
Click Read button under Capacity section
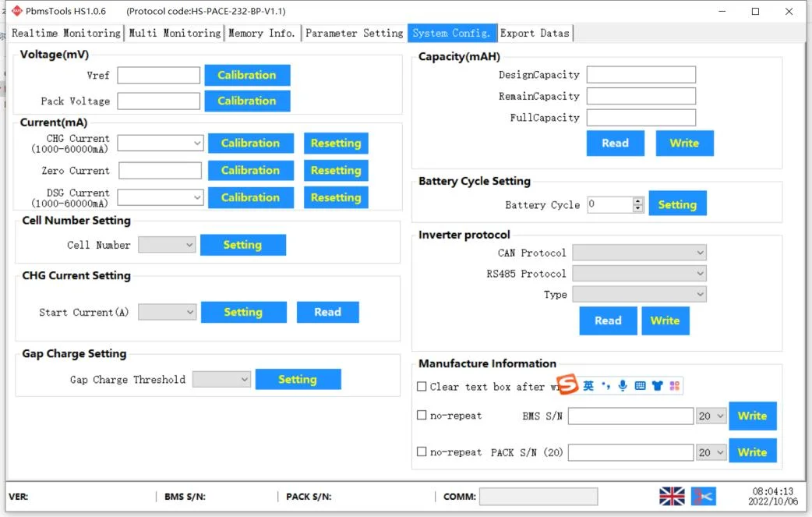tap(615, 143)
